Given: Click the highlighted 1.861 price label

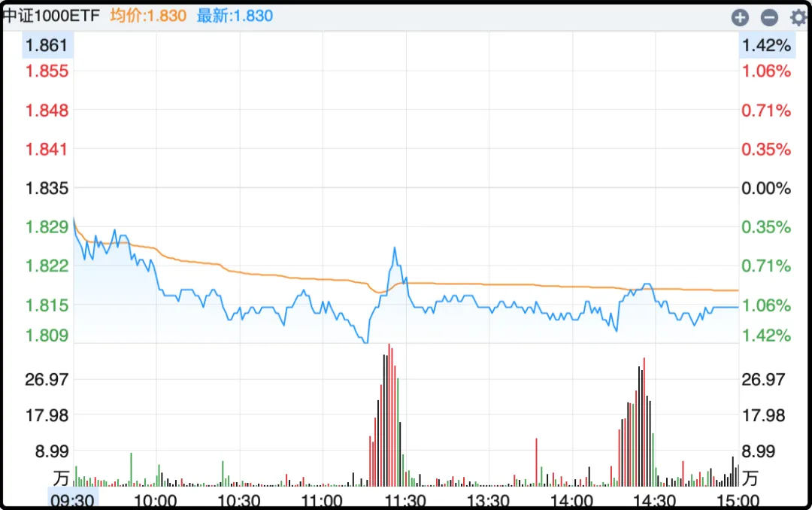Looking at the screenshot, I should pos(47,46).
